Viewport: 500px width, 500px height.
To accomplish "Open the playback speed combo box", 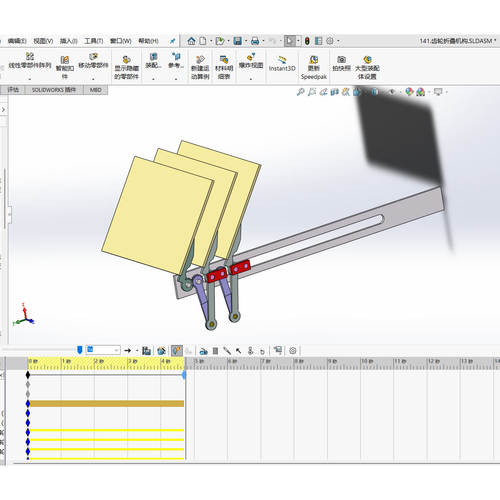I will tap(103, 350).
